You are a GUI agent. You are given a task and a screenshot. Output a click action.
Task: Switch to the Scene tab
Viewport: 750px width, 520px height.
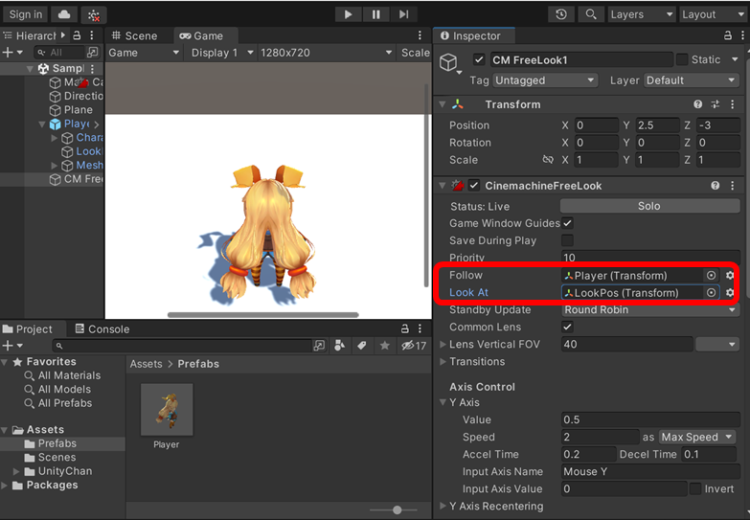[x=133, y=36]
